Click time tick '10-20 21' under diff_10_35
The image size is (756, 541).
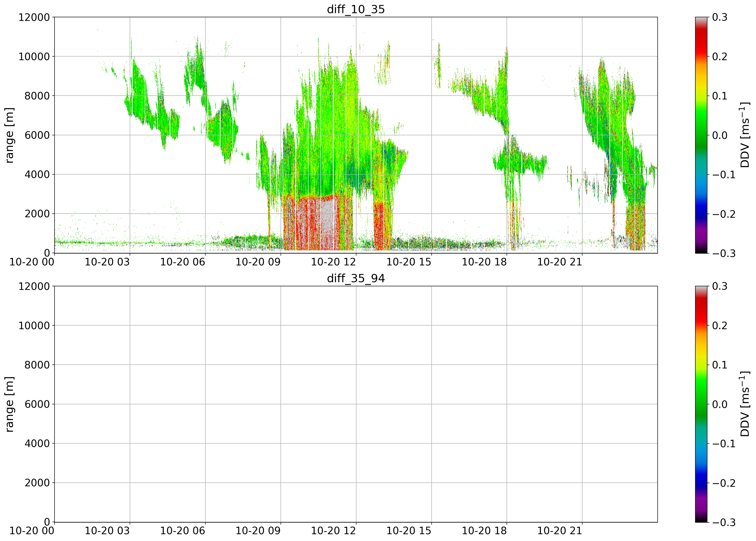tap(560, 262)
